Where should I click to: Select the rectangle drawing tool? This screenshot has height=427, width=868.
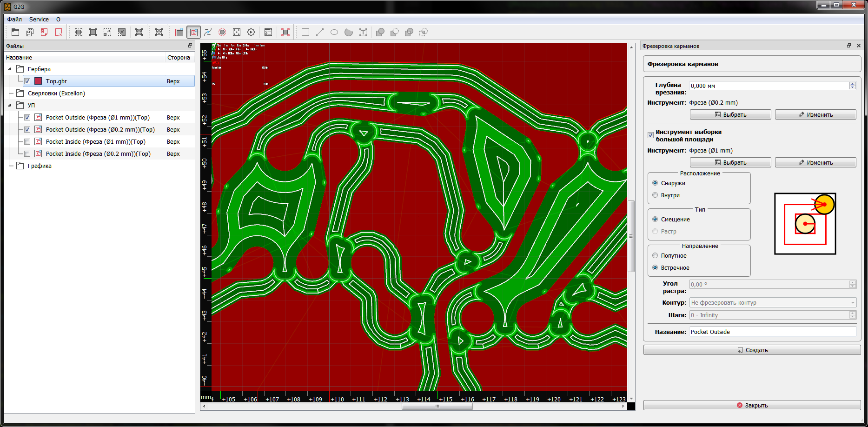(305, 32)
